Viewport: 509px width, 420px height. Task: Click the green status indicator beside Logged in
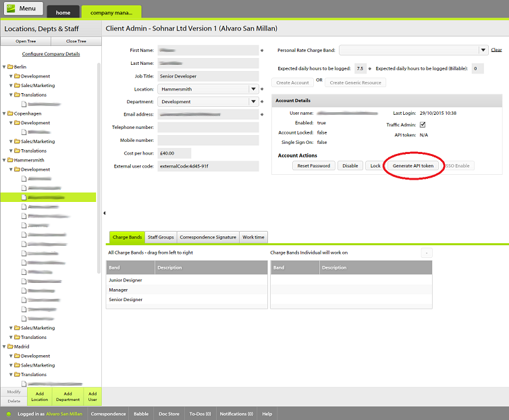coord(9,414)
